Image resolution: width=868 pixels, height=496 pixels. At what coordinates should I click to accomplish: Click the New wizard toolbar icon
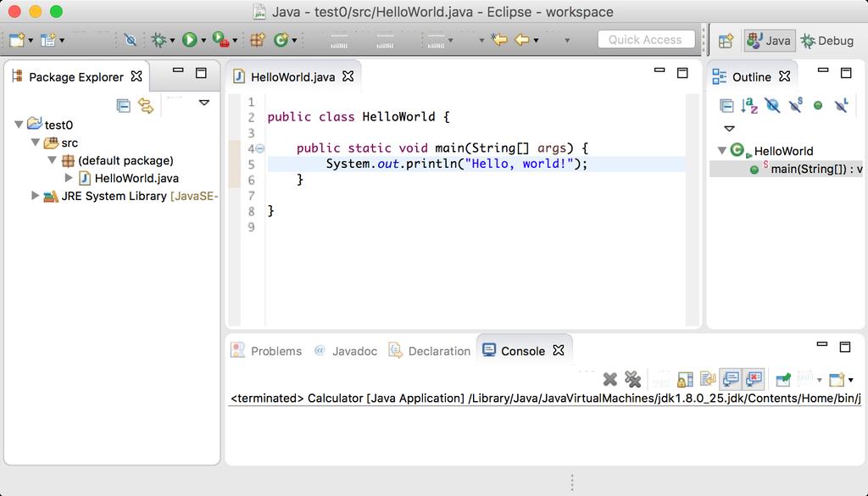point(17,40)
